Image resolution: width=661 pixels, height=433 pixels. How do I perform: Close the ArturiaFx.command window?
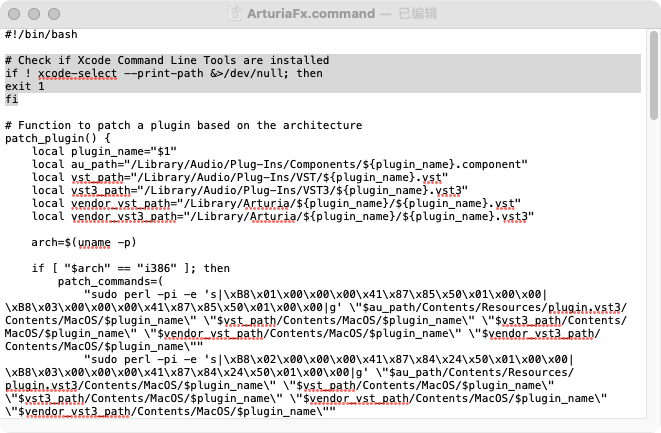tap(14, 14)
